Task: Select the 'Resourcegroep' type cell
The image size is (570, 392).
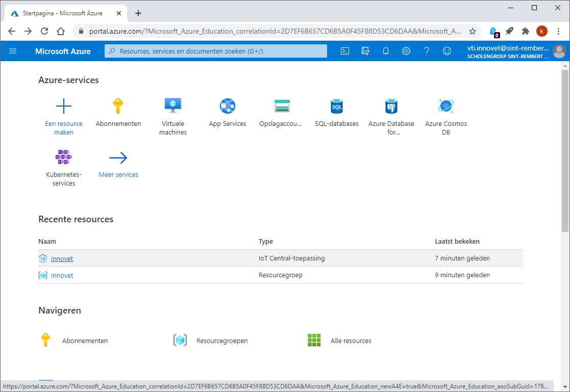Action: tap(280, 275)
